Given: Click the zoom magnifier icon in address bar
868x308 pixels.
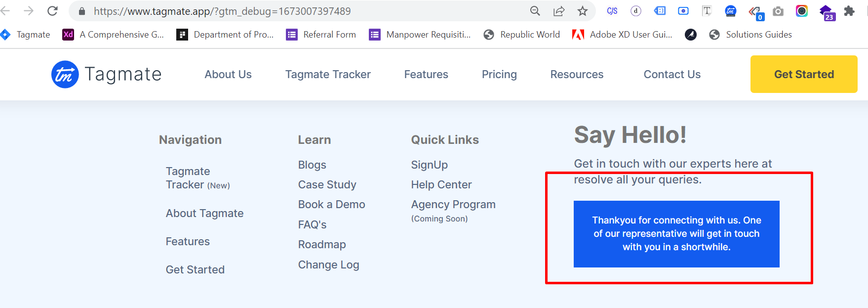Looking at the screenshot, I should pos(535,11).
